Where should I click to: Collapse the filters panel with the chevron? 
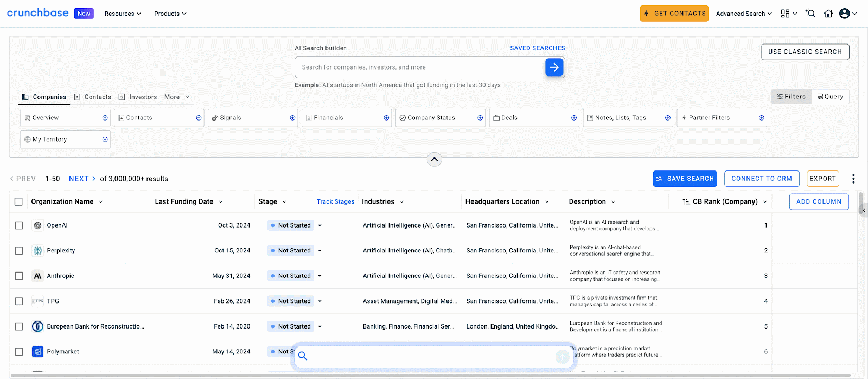pos(435,159)
